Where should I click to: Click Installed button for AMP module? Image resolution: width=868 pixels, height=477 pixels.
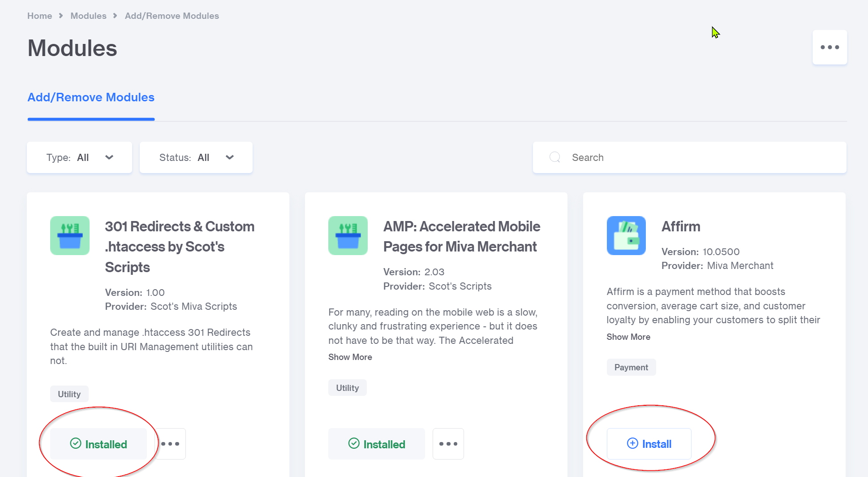coord(377,444)
